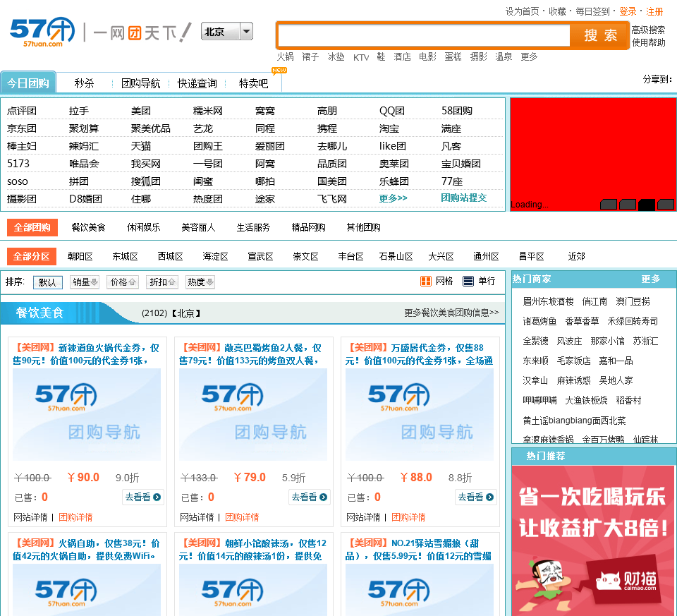Open the 美团 site link
677x616 pixels.
tap(141, 111)
